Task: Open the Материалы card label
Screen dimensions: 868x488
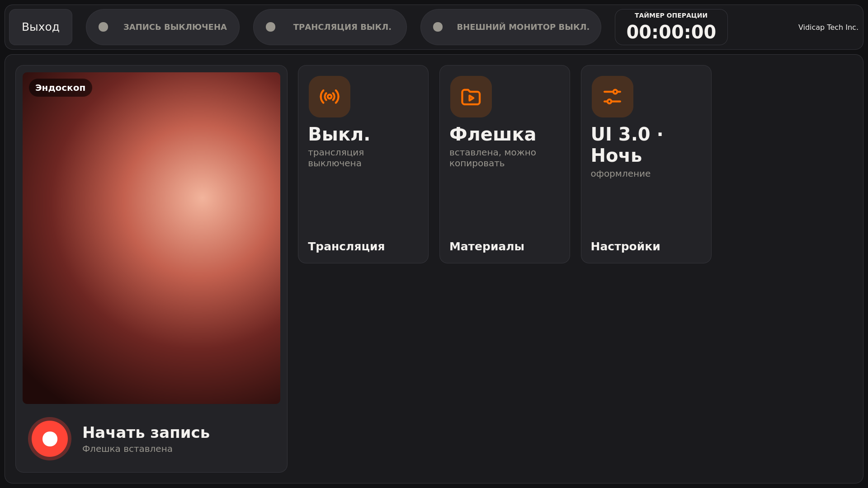Action: coord(487,246)
